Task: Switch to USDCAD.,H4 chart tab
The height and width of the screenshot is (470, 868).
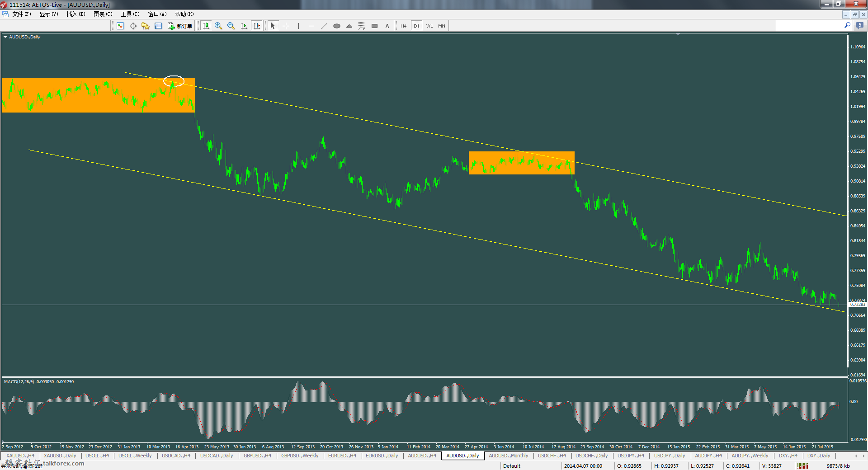Action: click(176, 456)
